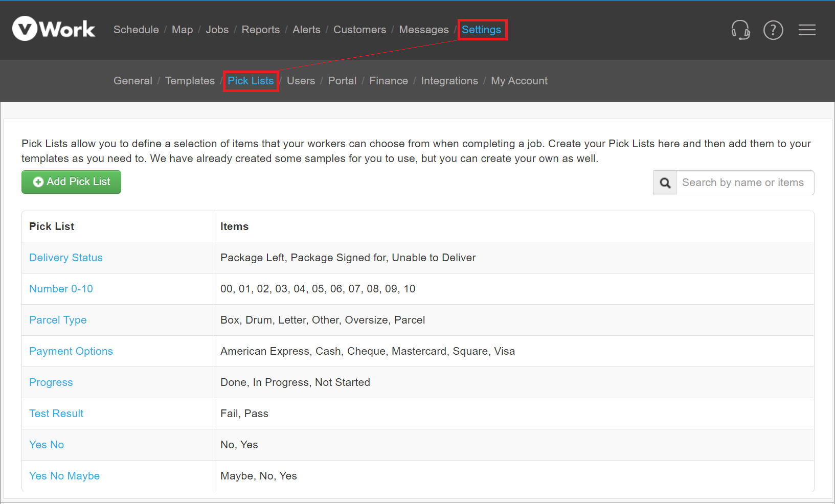Open the Number 0-10 pick list
Image resolution: width=835 pixels, height=504 pixels.
click(61, 289)
